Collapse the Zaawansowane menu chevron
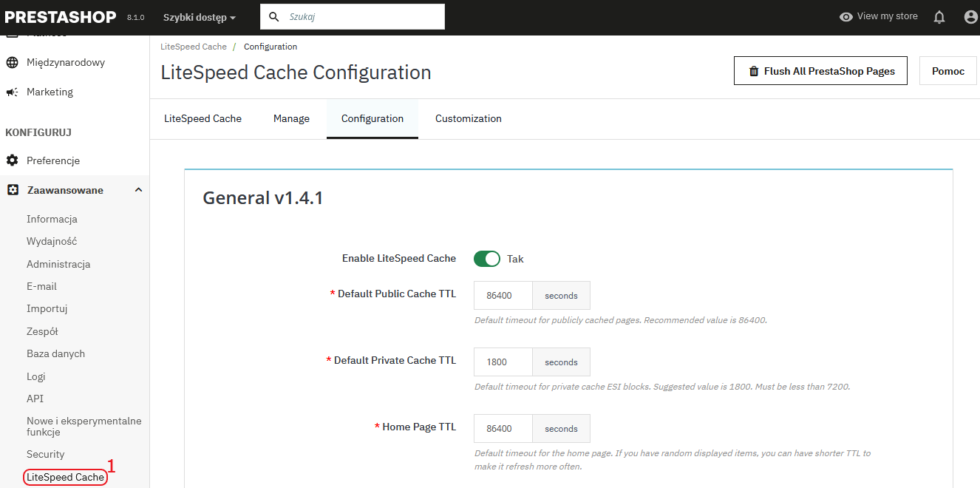The height and width of the screenshot is (488, 980). coord(138,190)
